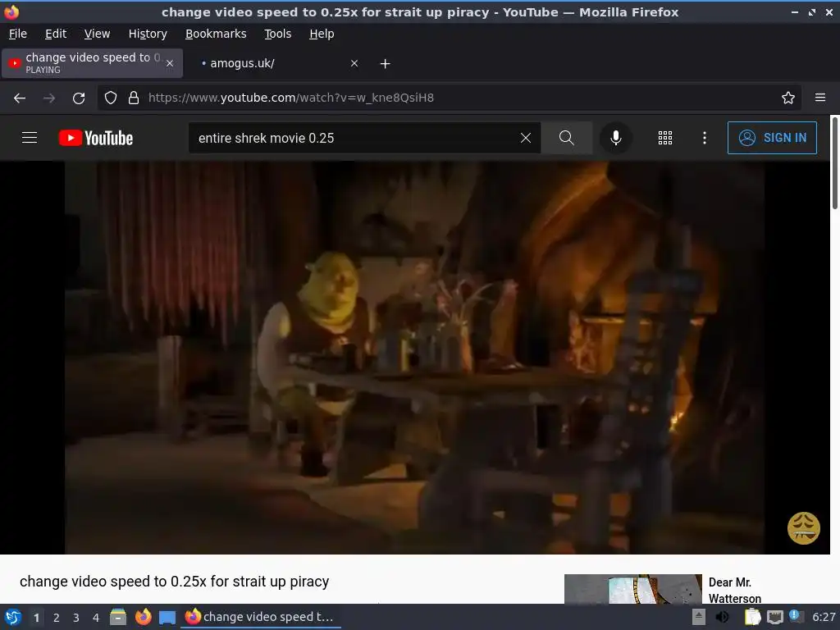Go back with the browser back arrow
Viewport: 840px width, 630px height.
20,98
